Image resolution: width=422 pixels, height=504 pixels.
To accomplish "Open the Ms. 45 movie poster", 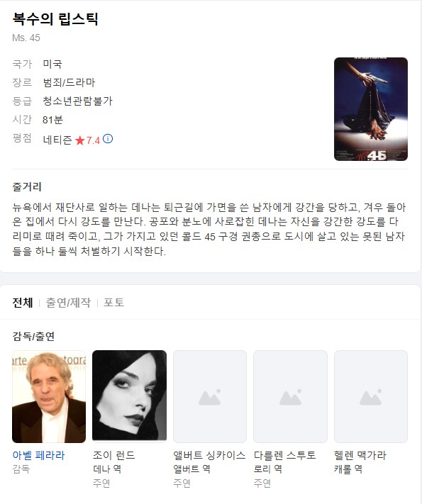I will pos(371,109).
